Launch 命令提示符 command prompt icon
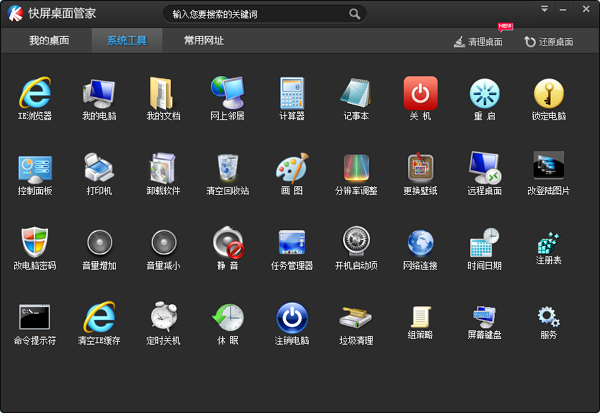 pyautogui.click(x=35, y=317)
